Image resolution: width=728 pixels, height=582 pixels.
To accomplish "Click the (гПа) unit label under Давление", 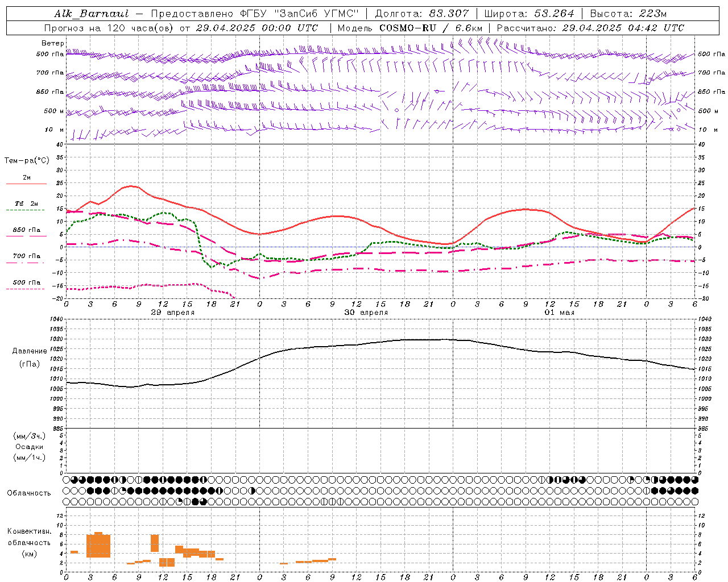I will click(x=30, y=364).
